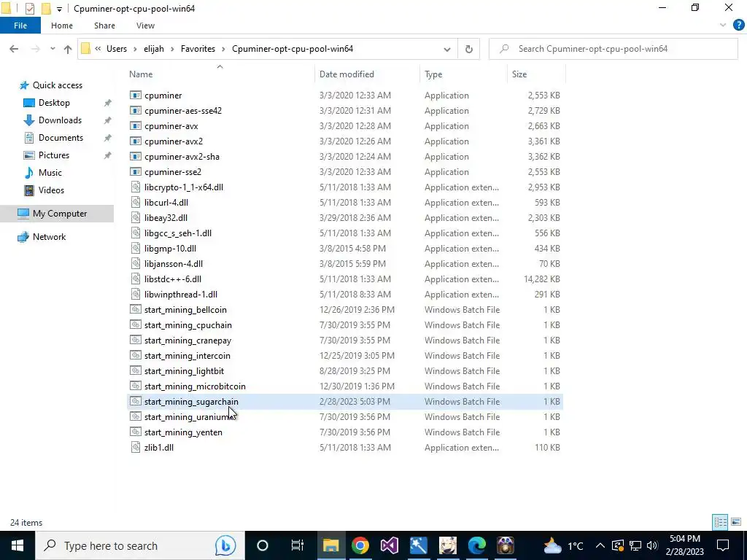Select the libcurl-4.dll file icon
This screenshot has width=747, height=560.
[136, 203]
